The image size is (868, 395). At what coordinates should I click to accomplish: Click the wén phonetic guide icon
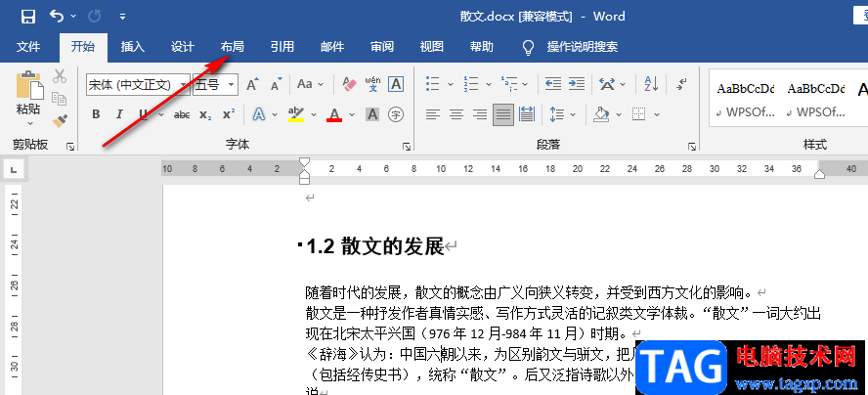pyautogui.click(x=372, y=84)
